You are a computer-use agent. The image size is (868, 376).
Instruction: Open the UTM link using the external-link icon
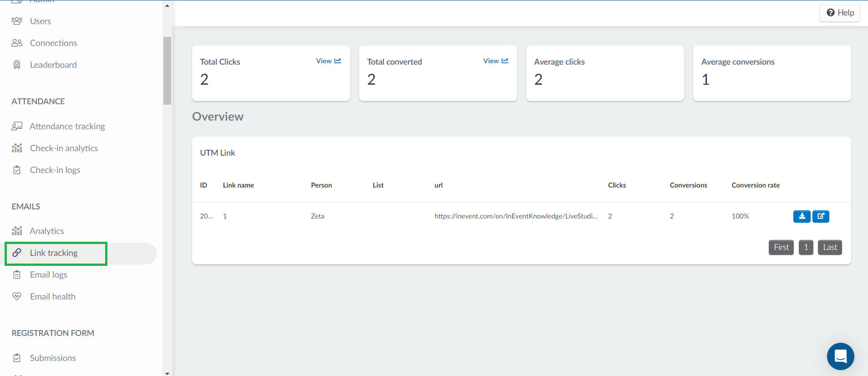click(x=821, y=216)
